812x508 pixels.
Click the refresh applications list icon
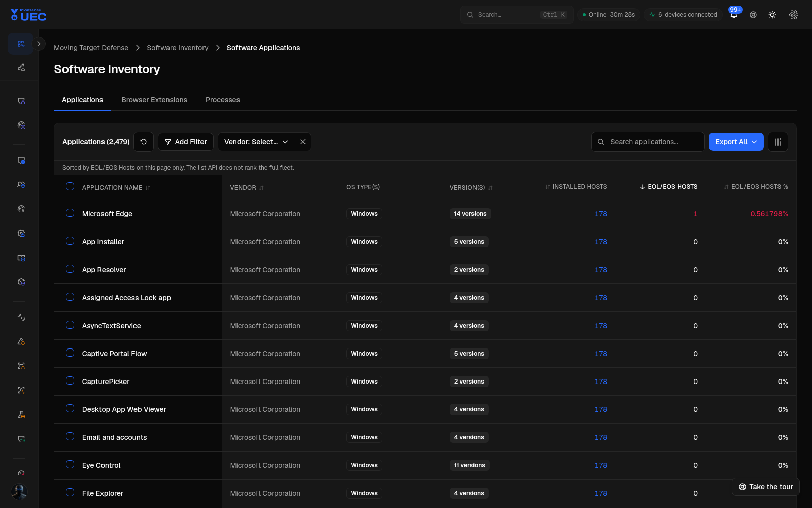(x=144, y=142)
